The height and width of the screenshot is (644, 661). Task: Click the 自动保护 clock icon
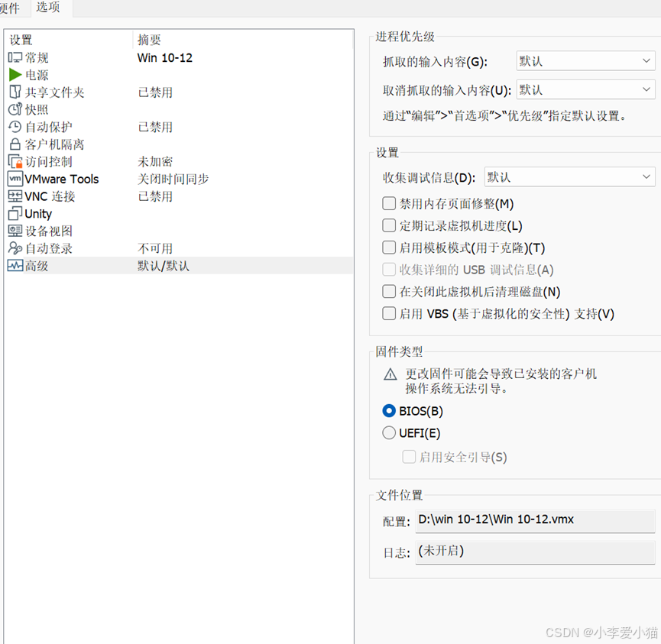pos(15,127)
